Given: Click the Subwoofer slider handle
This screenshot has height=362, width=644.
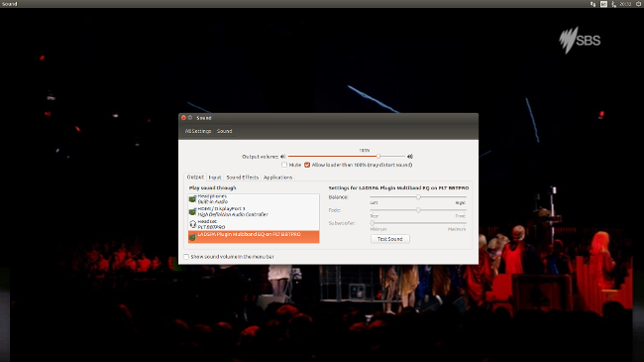Looking at the screenshot, I should 373,223.
